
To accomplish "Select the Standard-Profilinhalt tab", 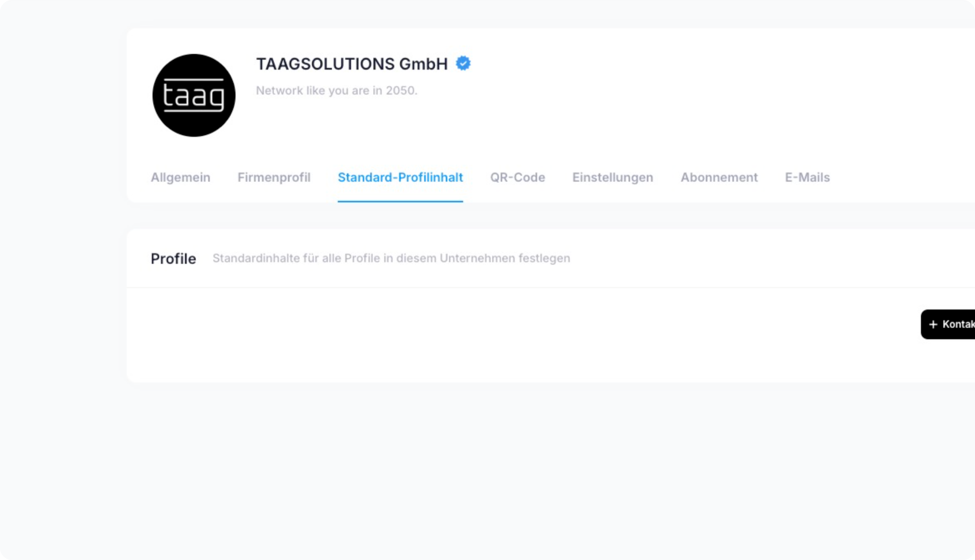I will click(x=400, y=177).
